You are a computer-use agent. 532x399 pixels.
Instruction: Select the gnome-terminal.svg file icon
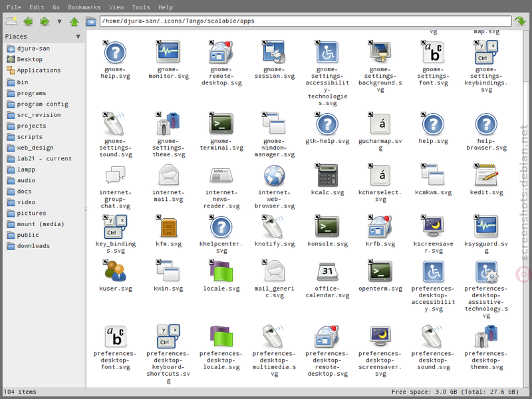pos(221,124)
